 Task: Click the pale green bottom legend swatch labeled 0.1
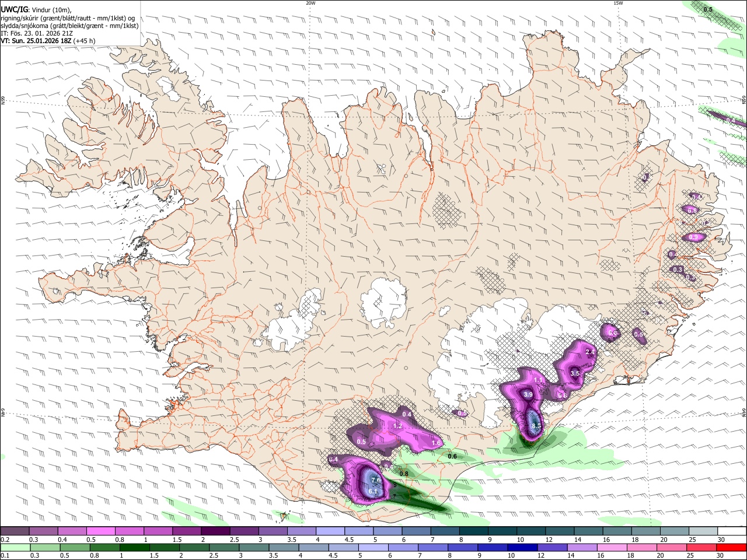[15, 548]
